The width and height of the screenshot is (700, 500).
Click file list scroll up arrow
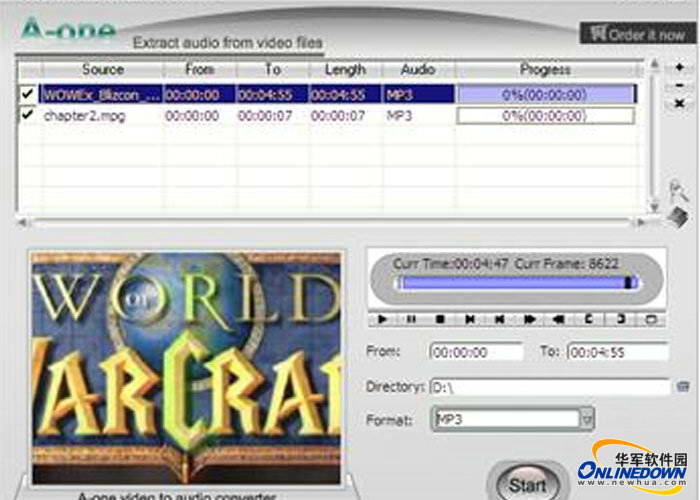(654, 65)
